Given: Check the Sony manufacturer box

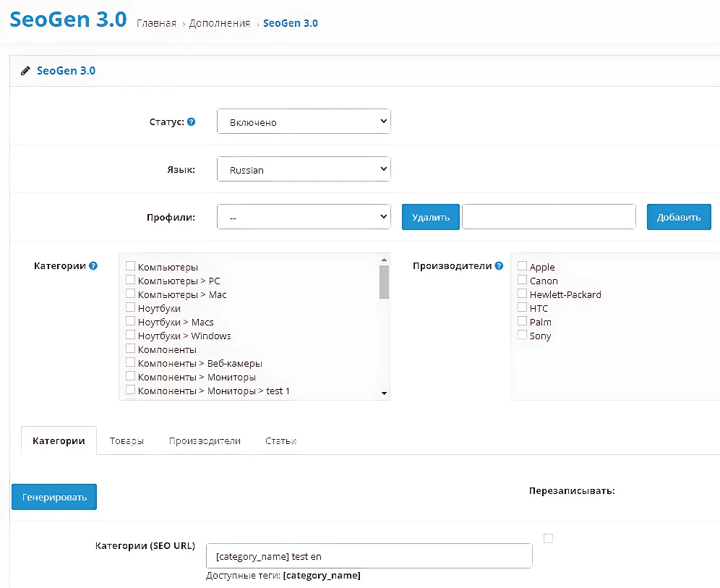Looking at the screenshot, I should pyautogui.click(x=522, y=335).
